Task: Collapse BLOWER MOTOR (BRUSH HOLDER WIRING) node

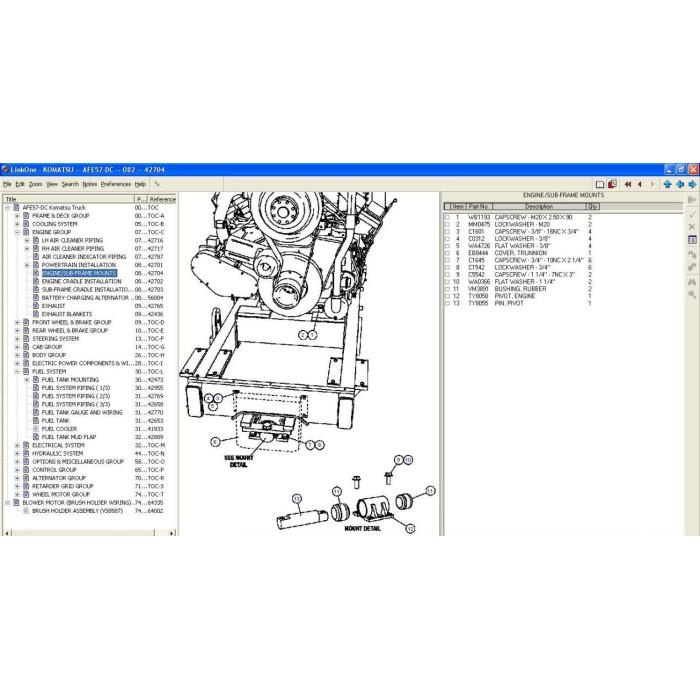Action: coord(8,503)
